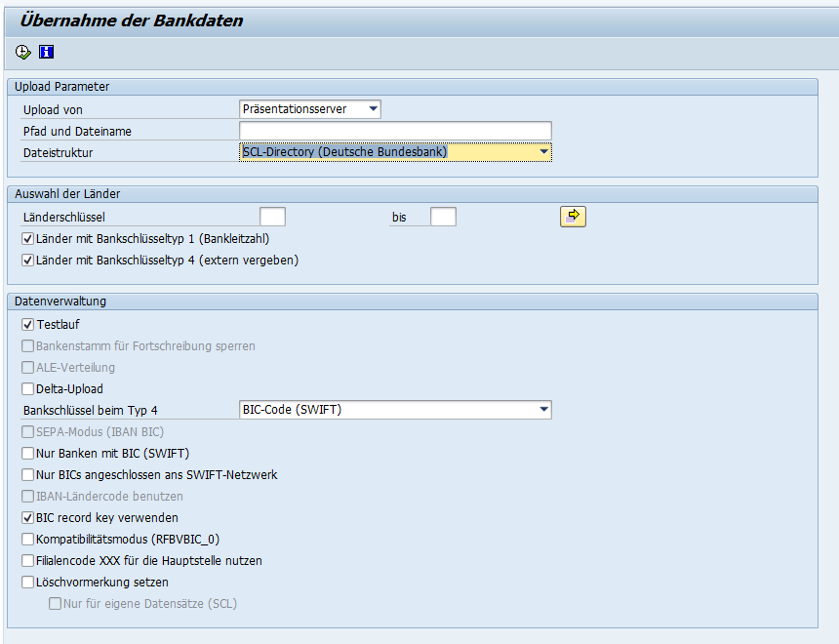
Task: Toggle 'Länder mit Bankschlüsseltyp 4 (extern vergeben)'
Action: [27, 261]
